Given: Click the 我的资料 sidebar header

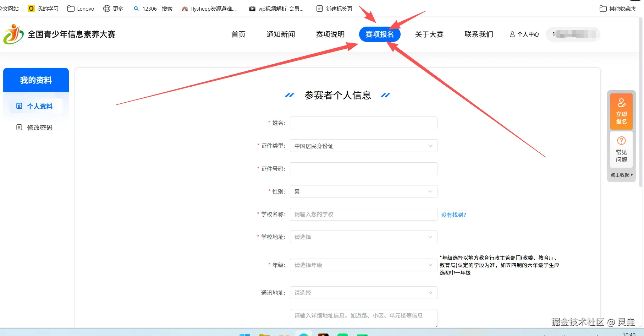Looking at the screenshot, I should point(36,80).
